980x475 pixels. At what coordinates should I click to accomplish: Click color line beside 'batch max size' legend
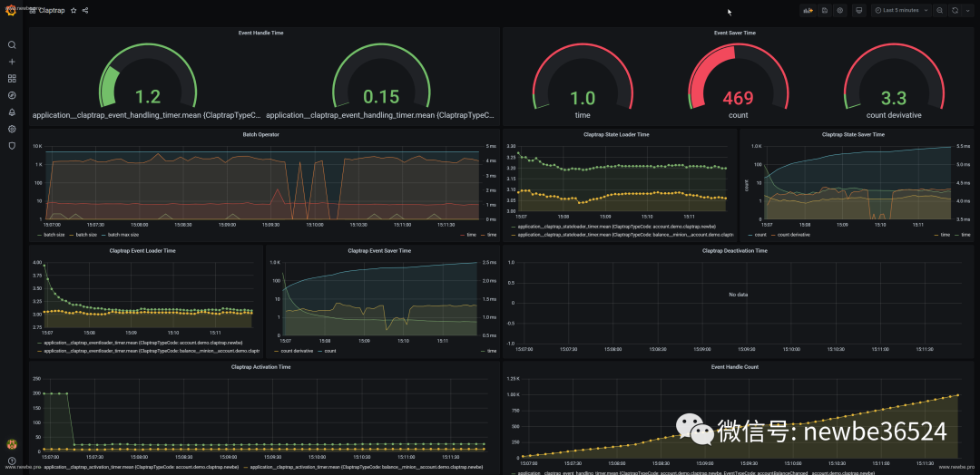tap(103, 235)
